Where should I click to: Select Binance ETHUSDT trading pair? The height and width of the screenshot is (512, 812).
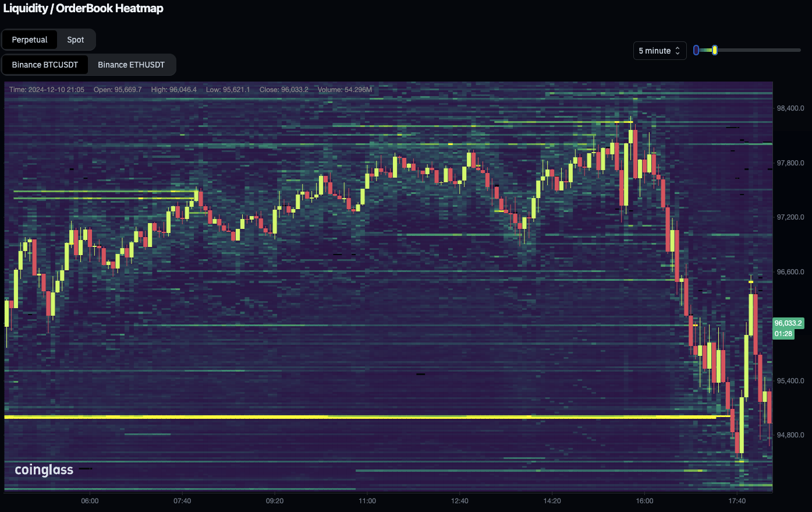[x=131, y=65]
